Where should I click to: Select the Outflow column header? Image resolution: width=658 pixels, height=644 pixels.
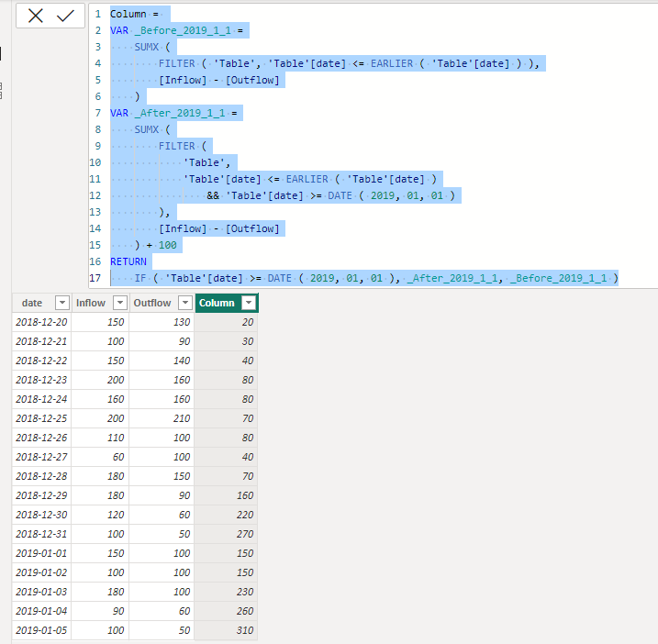[152, 303]
